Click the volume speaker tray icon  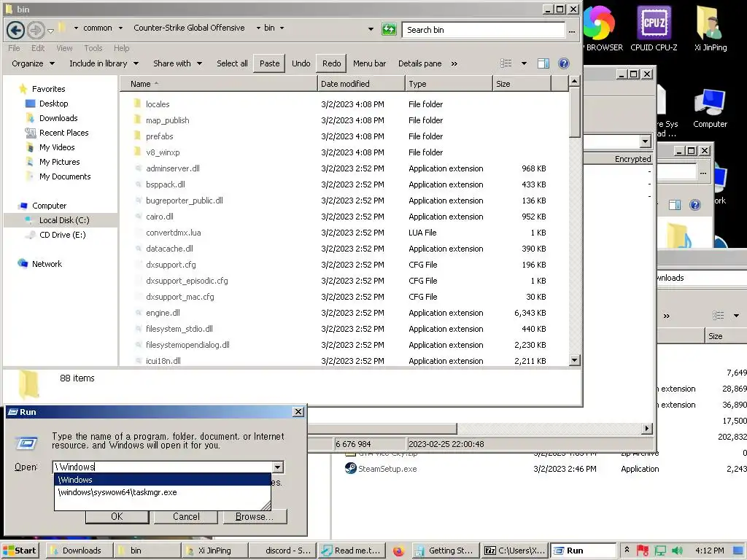click(x=677, y=551)
